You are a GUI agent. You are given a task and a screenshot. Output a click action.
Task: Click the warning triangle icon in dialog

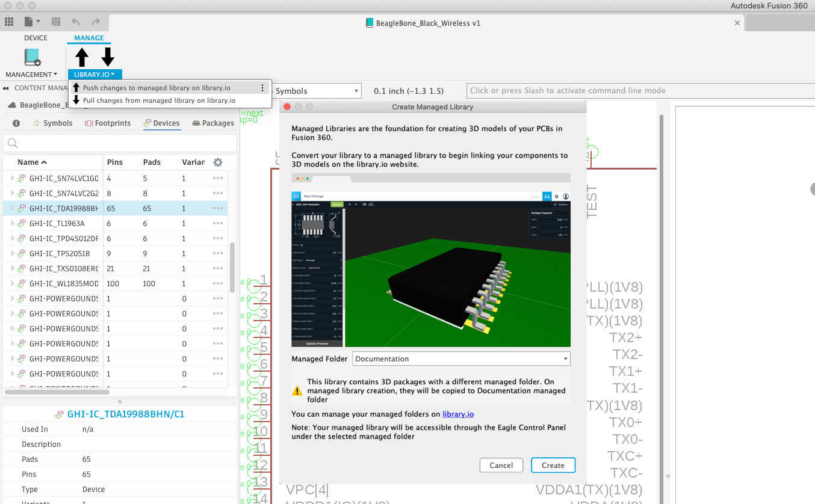pyautogui.click(x=297, y=390)
